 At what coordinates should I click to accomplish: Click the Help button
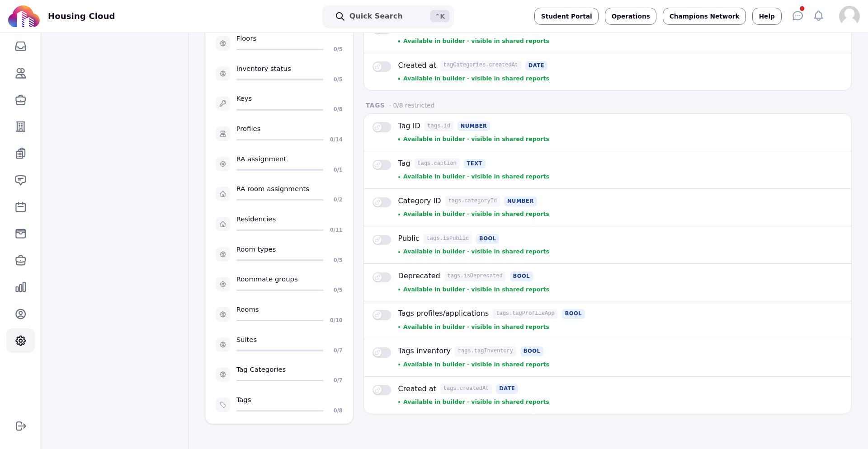pyautogui.click(x=767, y=16)
